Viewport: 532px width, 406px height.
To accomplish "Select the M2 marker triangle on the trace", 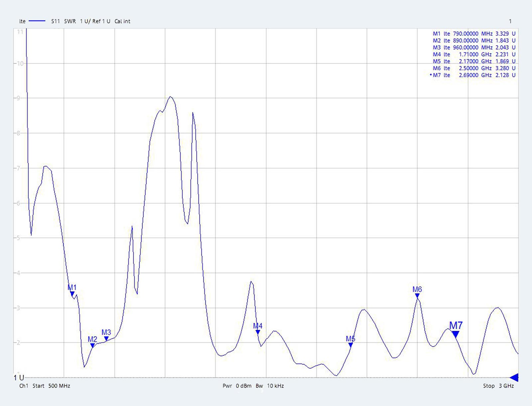I will coord(93,345).
